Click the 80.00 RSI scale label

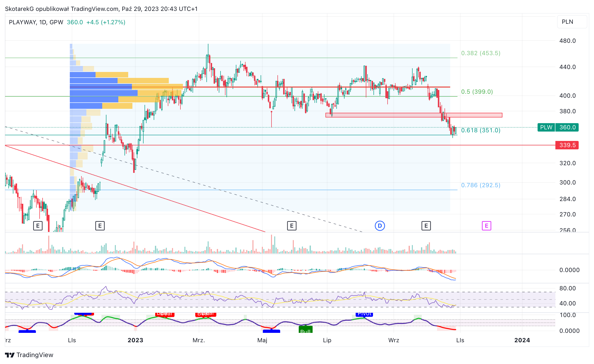point(568,288)
